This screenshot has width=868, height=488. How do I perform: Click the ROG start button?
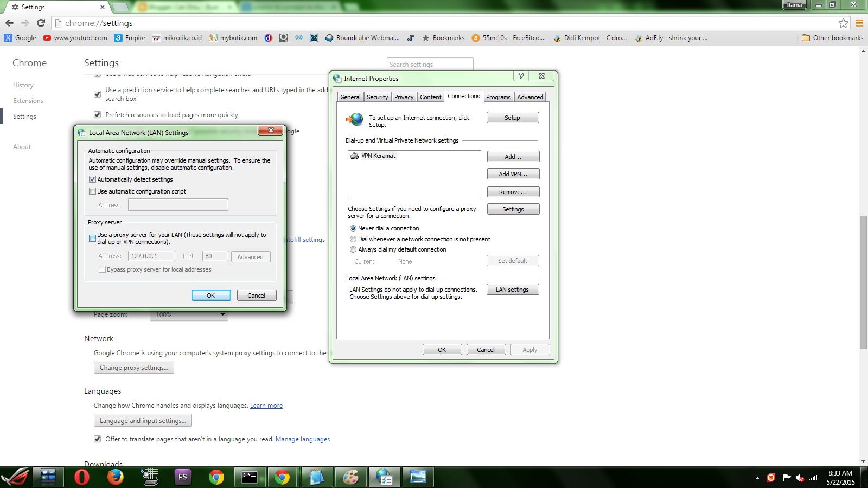click(15, 477)
